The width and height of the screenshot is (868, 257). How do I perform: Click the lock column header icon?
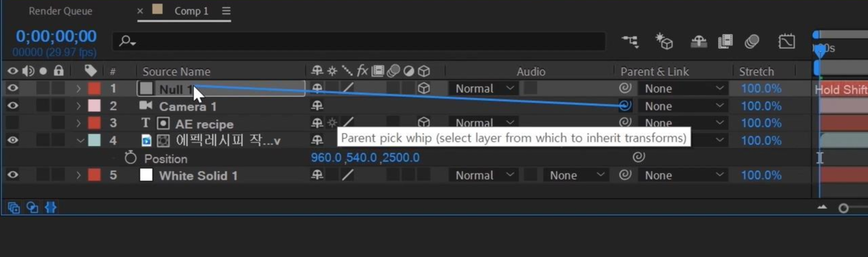tap(59, 71)
